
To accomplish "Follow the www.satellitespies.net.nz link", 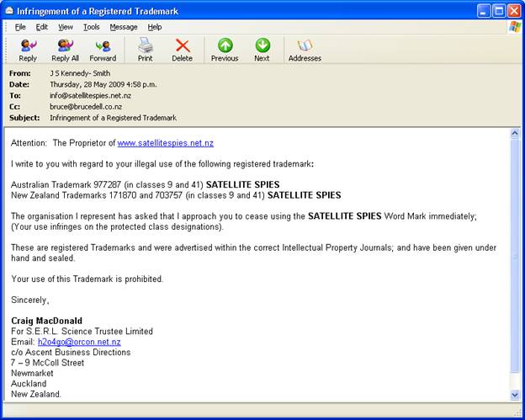I will point(166,143).
